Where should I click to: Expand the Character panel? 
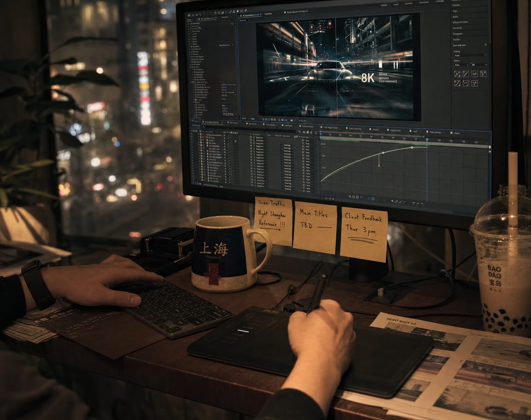point(457,28)
